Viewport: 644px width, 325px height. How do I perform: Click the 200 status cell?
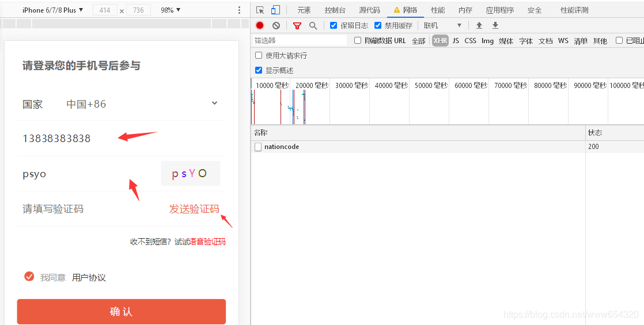pyautogui.click(x=615, y=147)
